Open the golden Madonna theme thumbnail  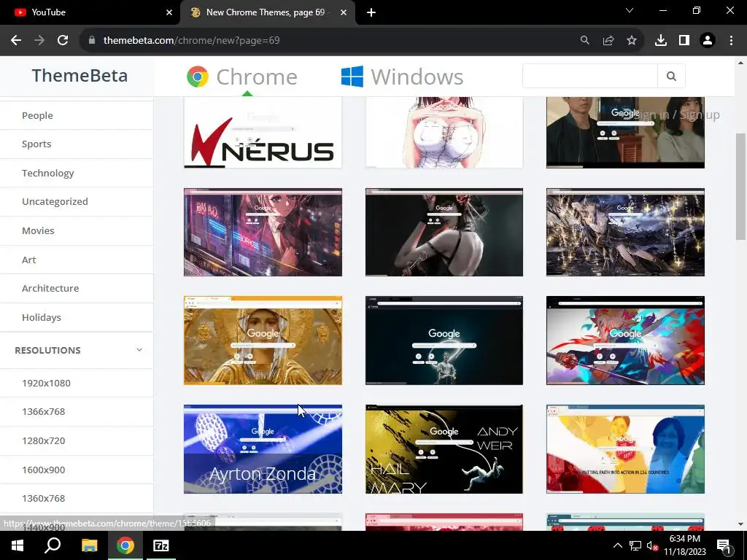(x=263, y=341)
